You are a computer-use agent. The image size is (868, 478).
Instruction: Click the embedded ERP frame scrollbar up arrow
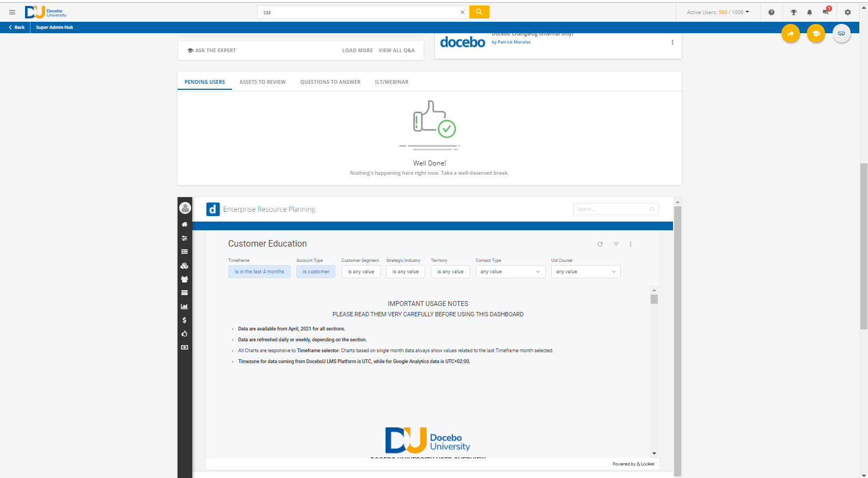[677, 202]
